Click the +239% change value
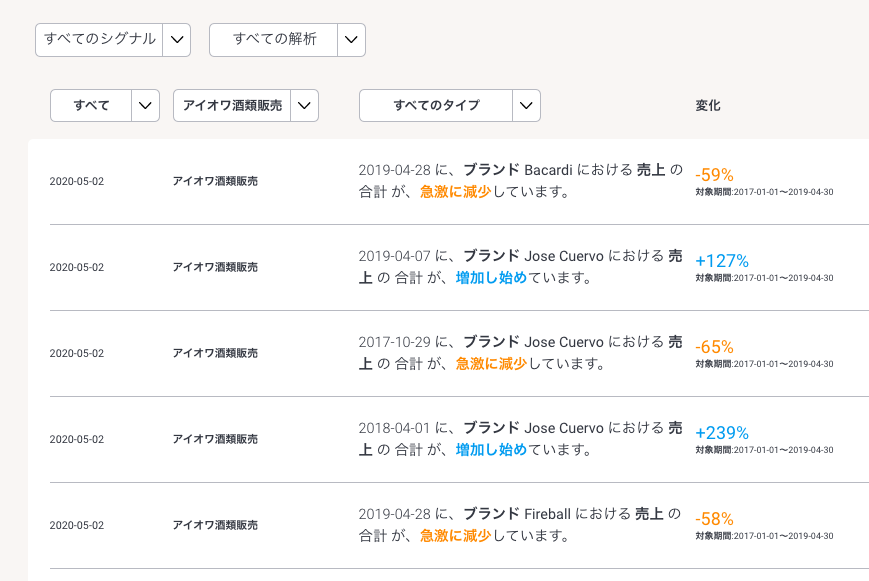The image size is (869, 581). (x=722, y=432)
